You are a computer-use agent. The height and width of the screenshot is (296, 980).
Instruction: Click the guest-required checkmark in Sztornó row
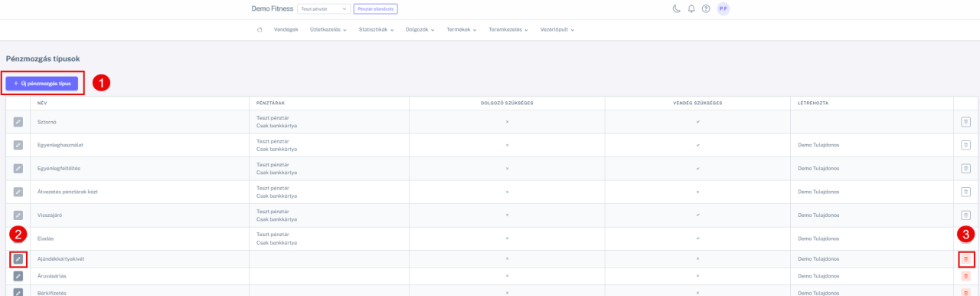[x=697, y=122]
